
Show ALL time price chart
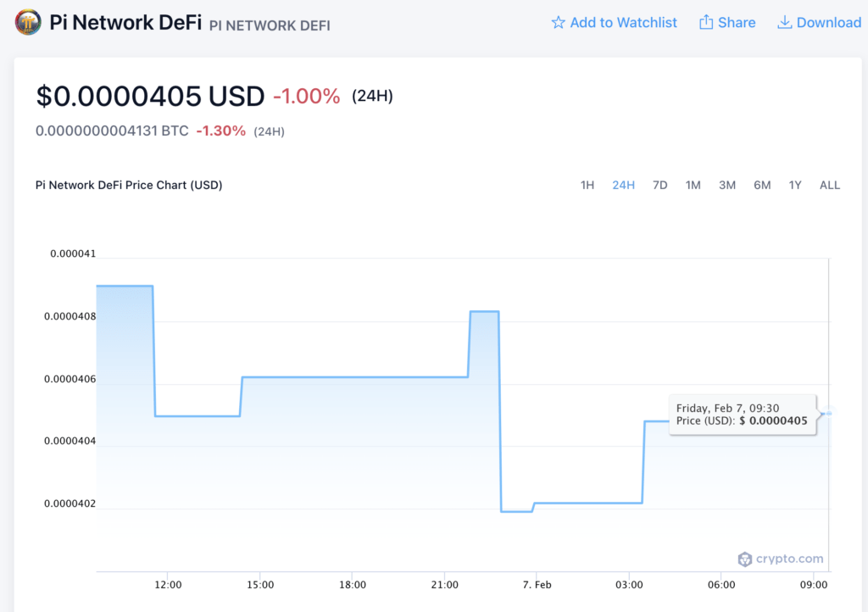point(830,186)
